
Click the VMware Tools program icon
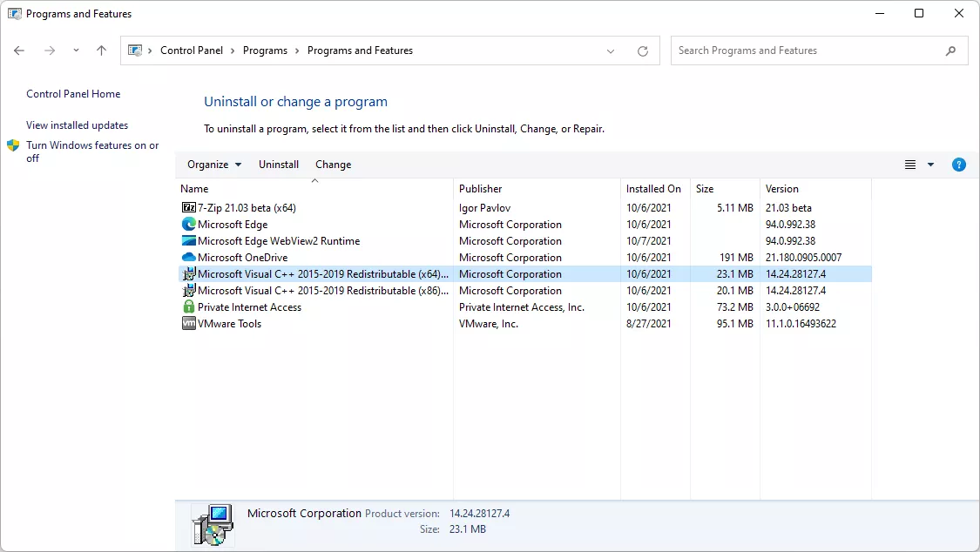(189, 324)
